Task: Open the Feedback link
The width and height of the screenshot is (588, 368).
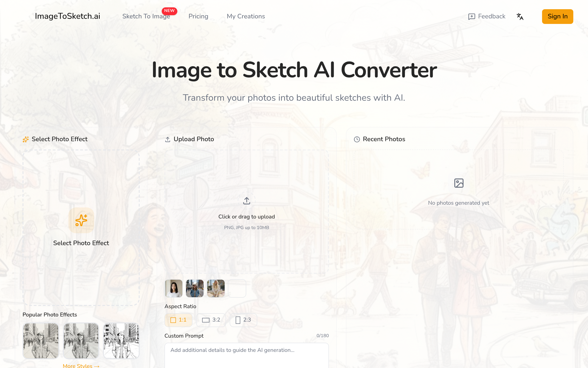Action: pos(487,16)
